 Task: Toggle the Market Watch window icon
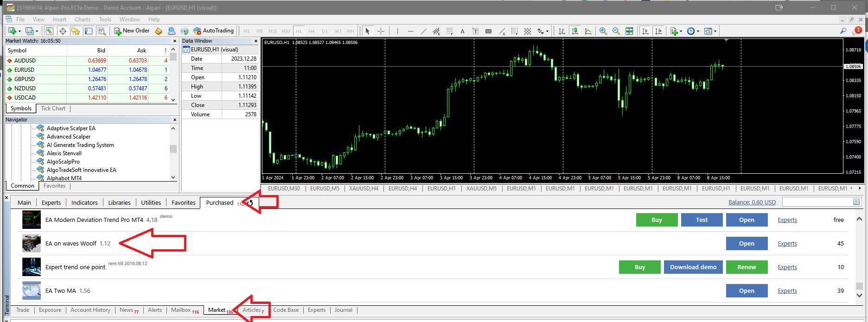click(50, 31)
